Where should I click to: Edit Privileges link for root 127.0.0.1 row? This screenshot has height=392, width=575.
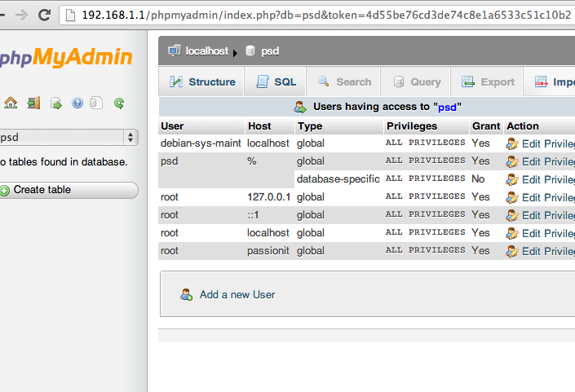pyautogui.click(x=548, y=197)
